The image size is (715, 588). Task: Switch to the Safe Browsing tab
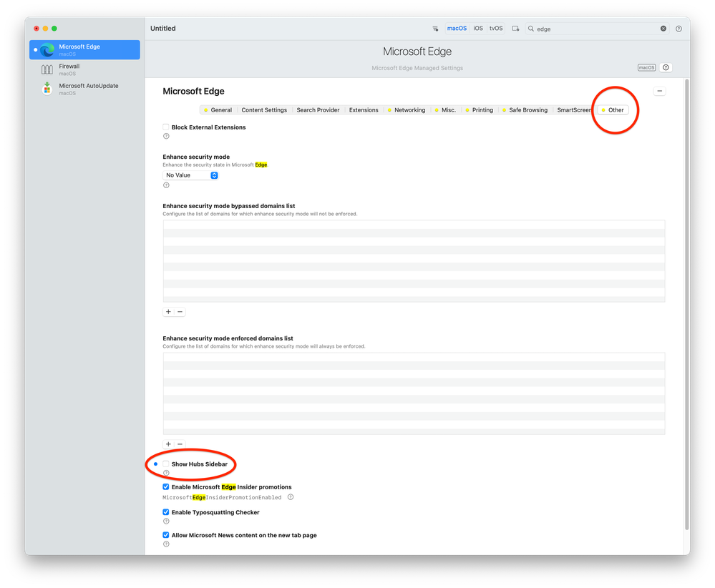pos(525,110)
